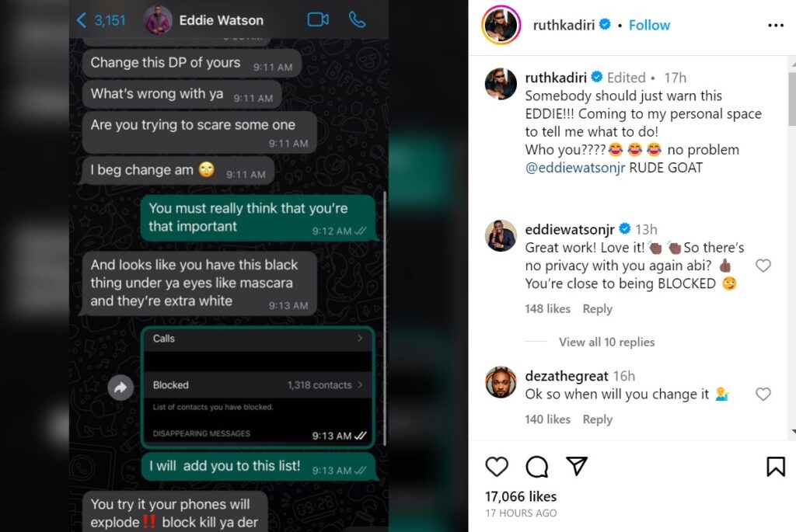
Task: Reply to eddiewatsonjr's comment
Action: [597, 309]
